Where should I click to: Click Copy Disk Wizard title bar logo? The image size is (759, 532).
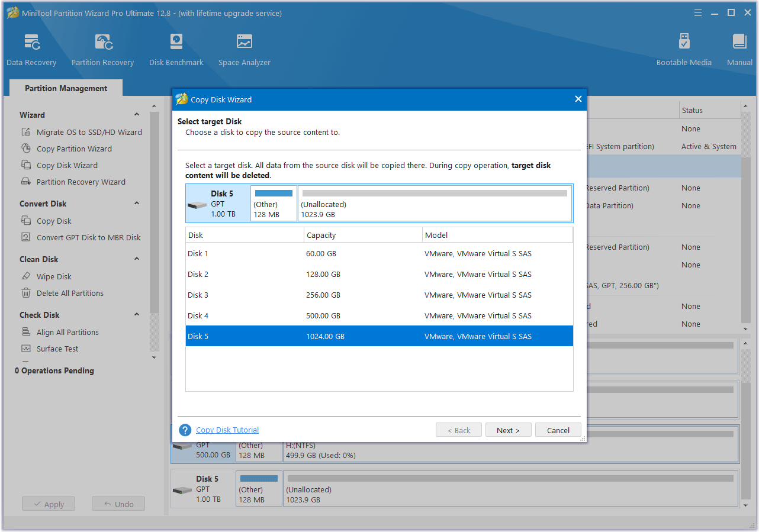tap(182, 99)
